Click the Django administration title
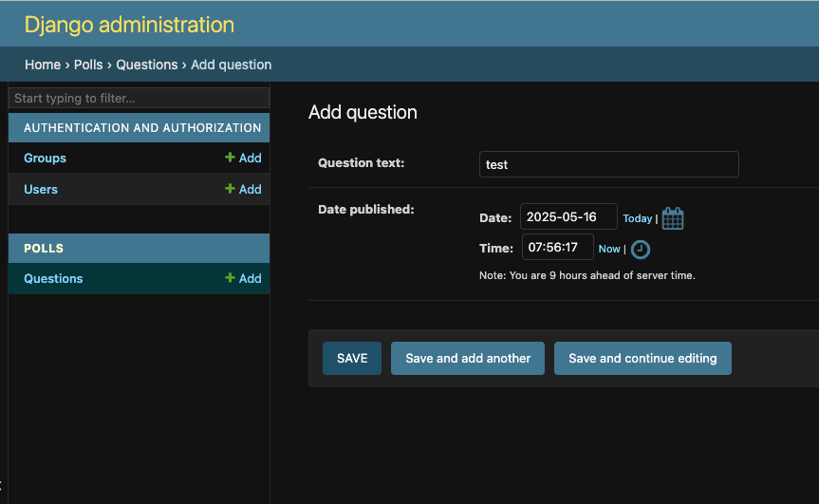The height and width of the screenshot is (504, 819). point(129,25)
